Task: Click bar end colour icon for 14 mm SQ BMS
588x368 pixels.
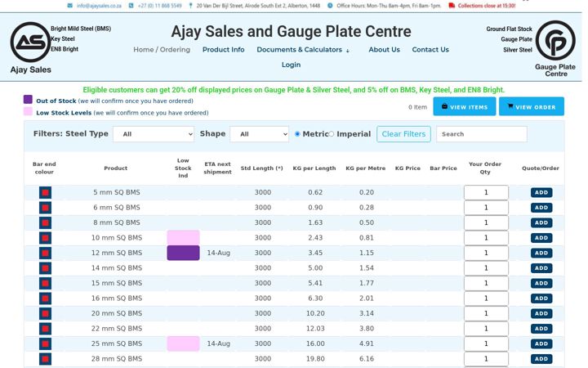Action: tap(46, 268)
